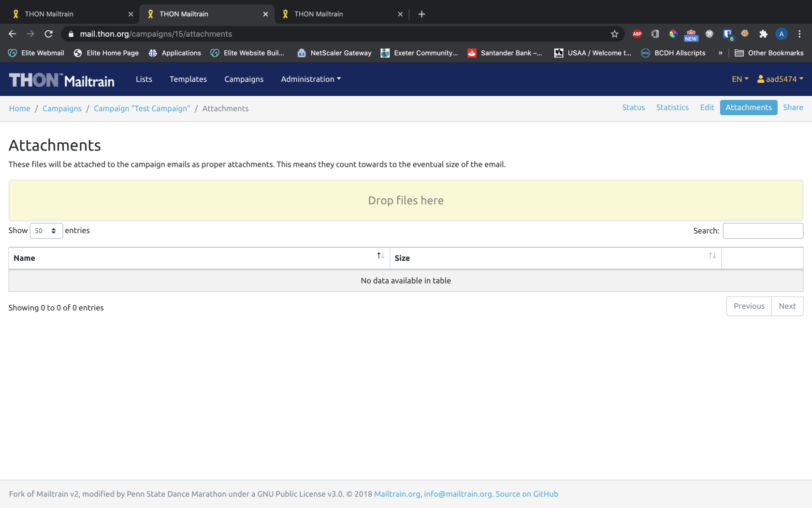Screen dimensions: 812x508
Task: Open the Extensions puzzle icon
Action: click(763, 34)
